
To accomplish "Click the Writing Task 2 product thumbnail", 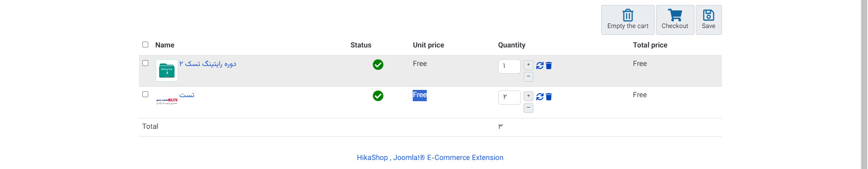I will 167,70.
